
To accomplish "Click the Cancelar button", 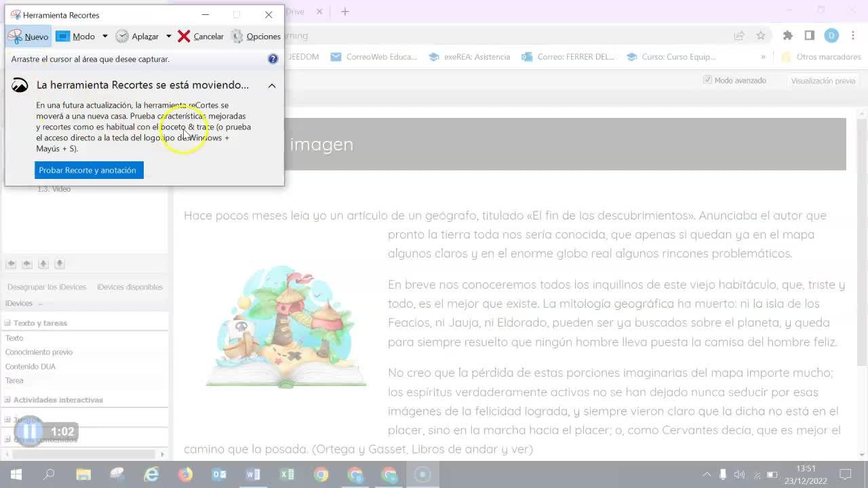I will (x=201, y=37).
